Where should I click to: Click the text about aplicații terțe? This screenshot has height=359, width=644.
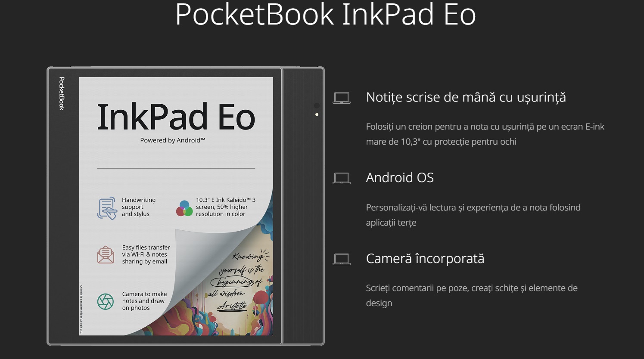pyautogui.click(x=473, y=215)
